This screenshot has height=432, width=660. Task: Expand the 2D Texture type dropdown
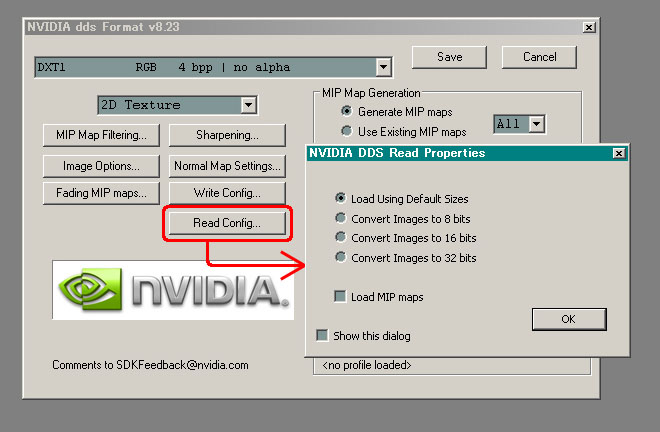[x=249, y=105]
